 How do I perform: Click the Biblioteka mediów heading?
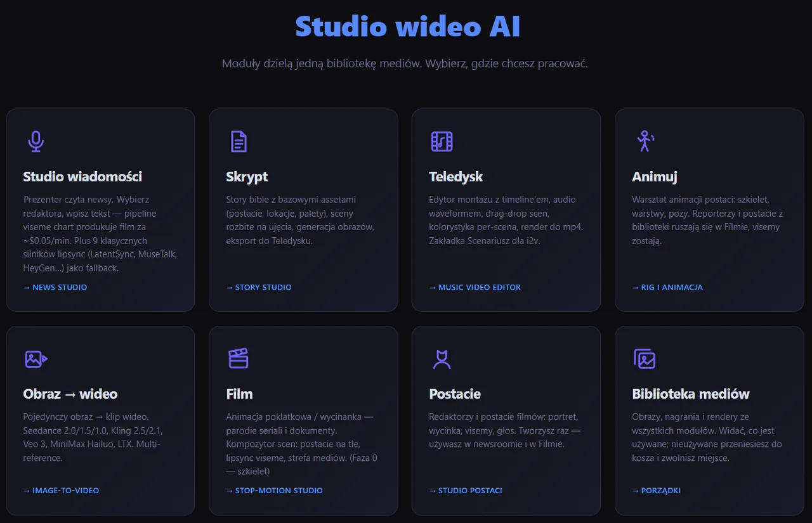point(691,394)
